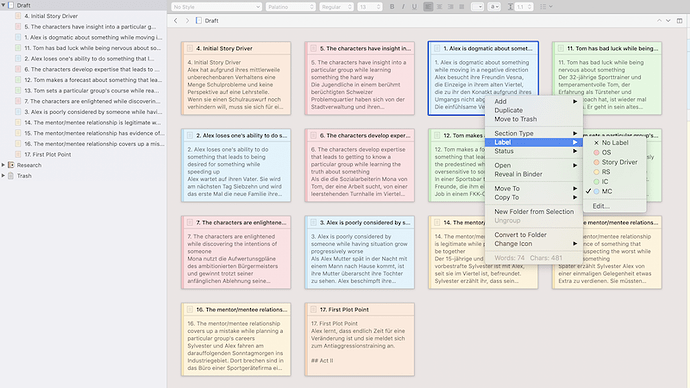Choose the No Label option
The image size is (690, 388).
coord(614,143)
